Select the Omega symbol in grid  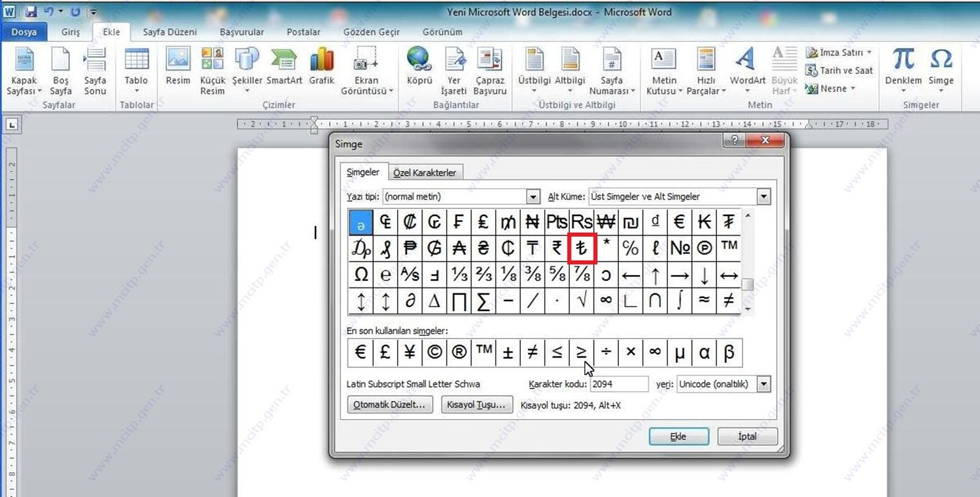pos(361,275)
